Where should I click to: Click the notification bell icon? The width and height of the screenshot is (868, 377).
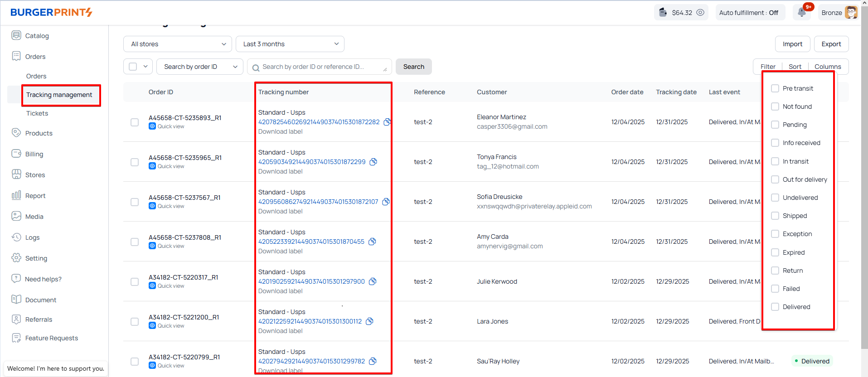pos(801,12)
